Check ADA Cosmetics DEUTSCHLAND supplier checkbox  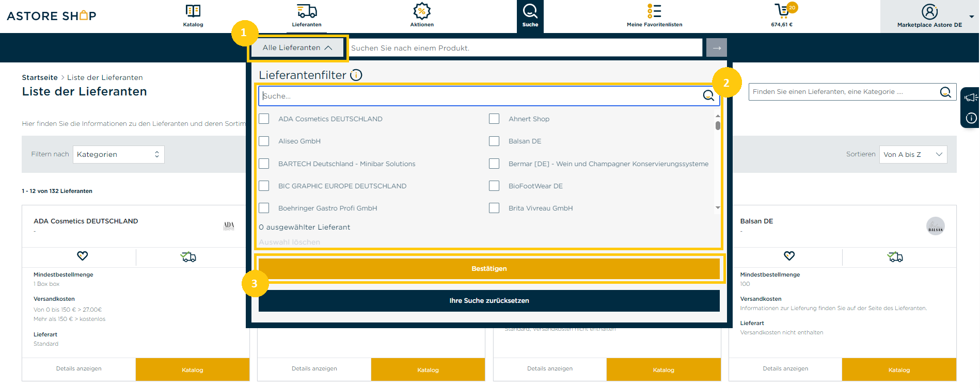click(264, 119)
